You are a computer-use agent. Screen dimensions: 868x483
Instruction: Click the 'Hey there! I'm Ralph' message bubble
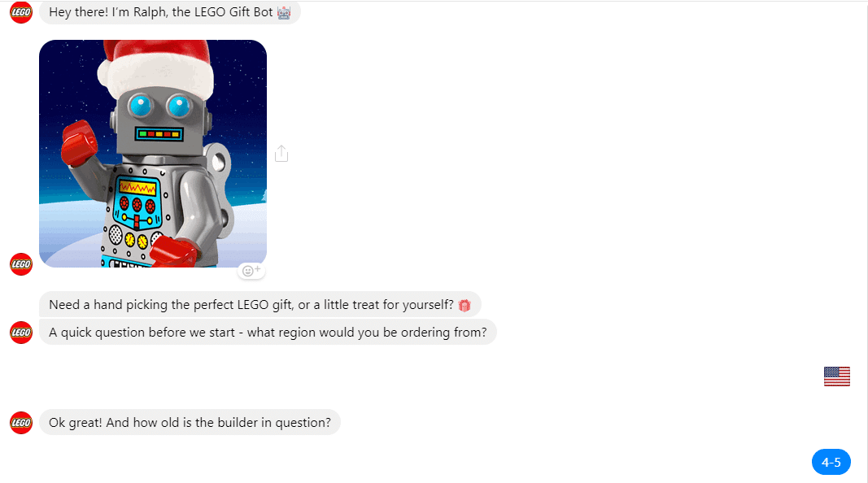[x=169, y=12]
